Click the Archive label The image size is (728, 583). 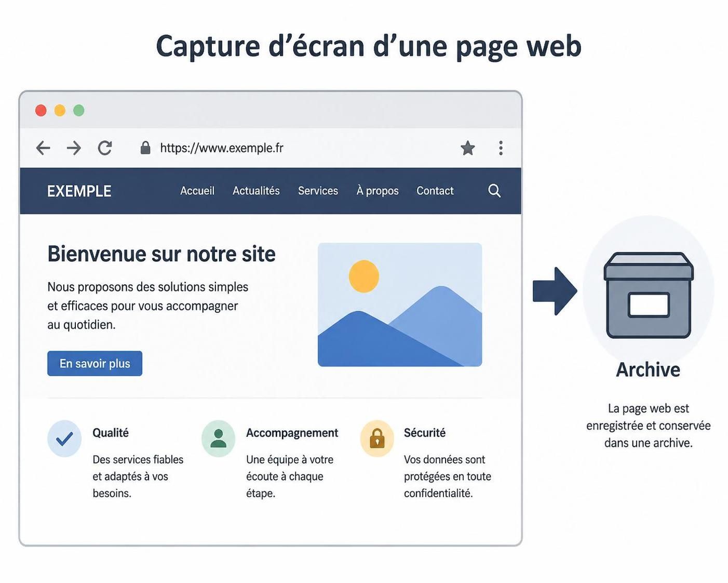[648, 369]
